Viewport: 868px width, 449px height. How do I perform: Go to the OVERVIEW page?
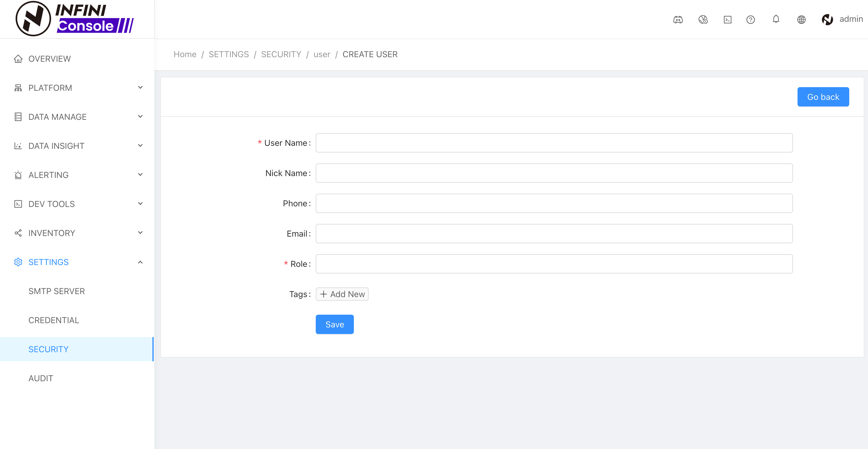[x=50, y=59]
